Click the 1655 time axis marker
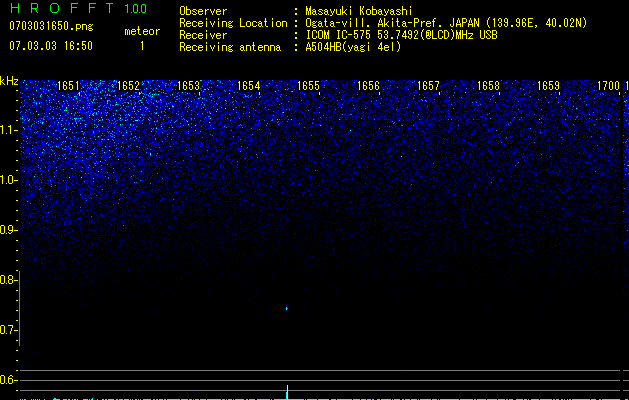Image resolution: width=629 pixels, height=400 pixels. [x=308, y=86]
